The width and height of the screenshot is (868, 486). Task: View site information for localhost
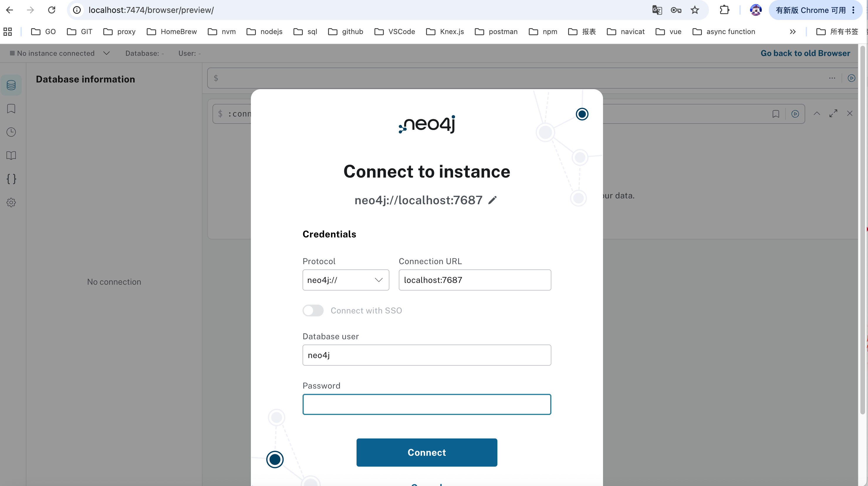click(77, 10)
